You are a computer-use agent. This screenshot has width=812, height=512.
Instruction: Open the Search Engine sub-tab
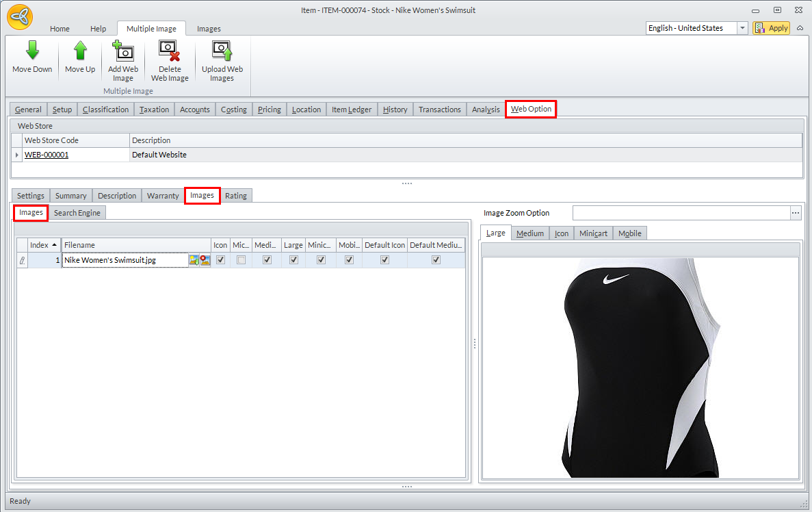click(x=77, y=213)
